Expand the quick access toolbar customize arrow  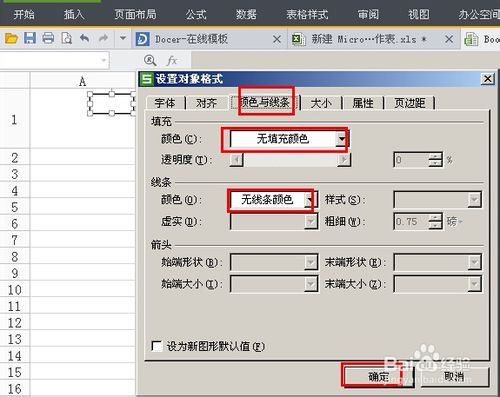tap(123, 39)
